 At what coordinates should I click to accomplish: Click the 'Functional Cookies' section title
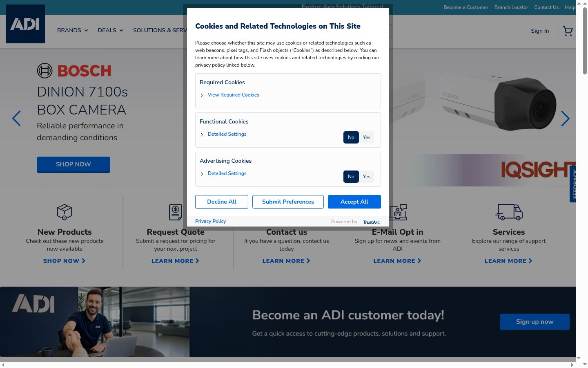pyautogui.click(x=224, y=121)
